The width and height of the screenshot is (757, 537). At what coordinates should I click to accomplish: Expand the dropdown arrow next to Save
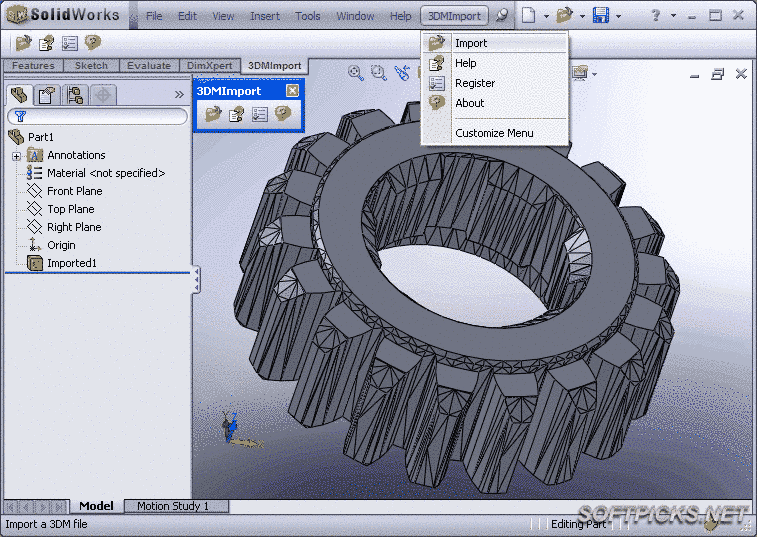[618, 17]
